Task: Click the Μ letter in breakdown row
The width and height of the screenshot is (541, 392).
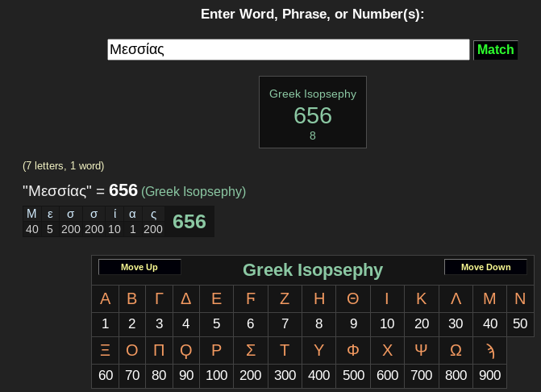Action: click(32, 214)
